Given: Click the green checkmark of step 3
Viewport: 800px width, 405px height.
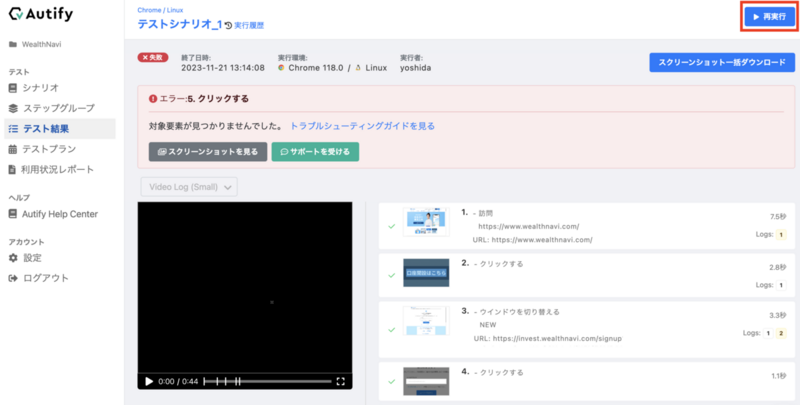Looking at the screenshot, I should (x=391, y=330).
